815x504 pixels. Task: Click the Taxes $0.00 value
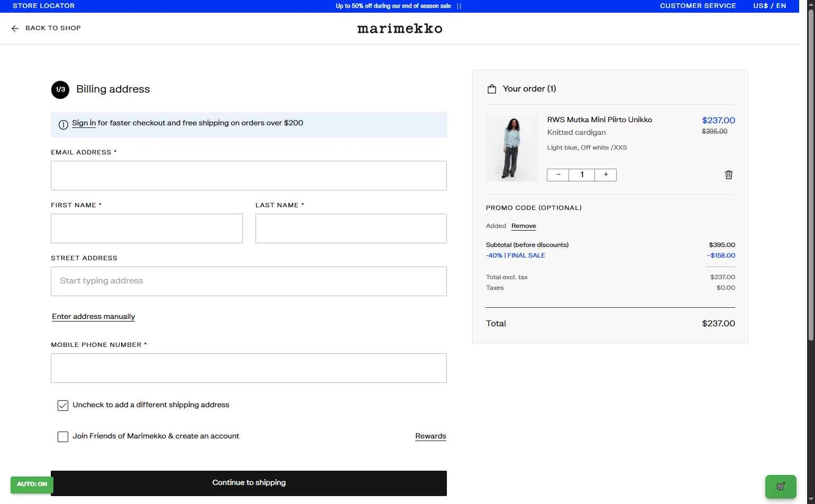click(726, 288)
